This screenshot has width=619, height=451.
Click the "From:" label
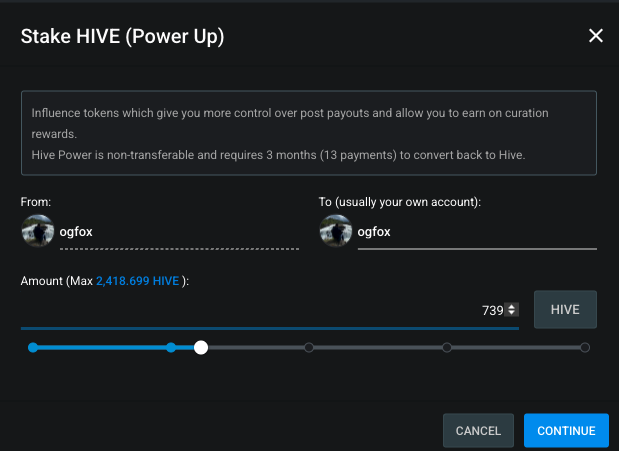point(36,202)
